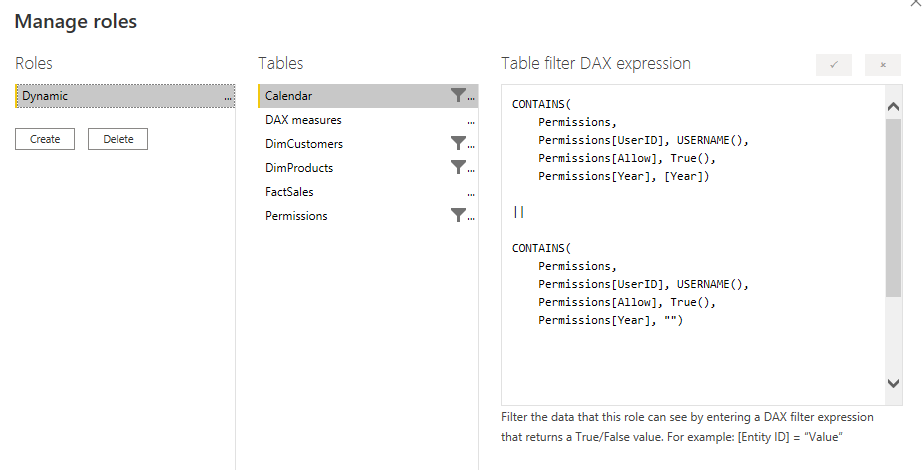Click the scroll down arrow in DAX editor
Viewport: 924px width, 470px height.
(893, 383)
